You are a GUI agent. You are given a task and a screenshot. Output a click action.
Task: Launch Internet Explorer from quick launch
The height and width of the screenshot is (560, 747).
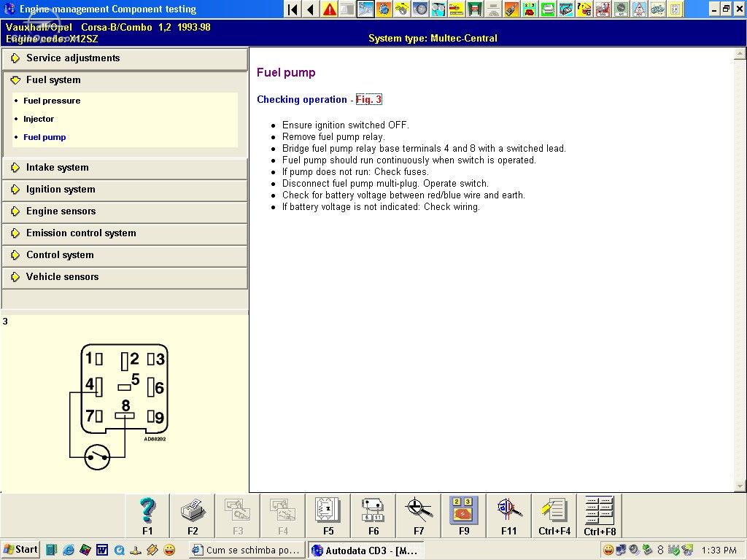pyautogui.click(x=69, y=550)
